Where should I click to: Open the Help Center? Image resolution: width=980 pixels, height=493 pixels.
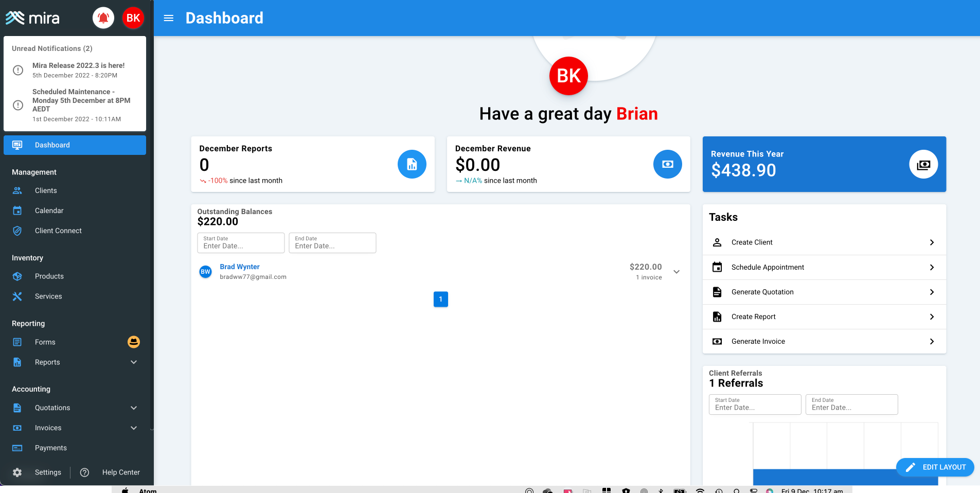pyautogui.click(x=121, y=472)
